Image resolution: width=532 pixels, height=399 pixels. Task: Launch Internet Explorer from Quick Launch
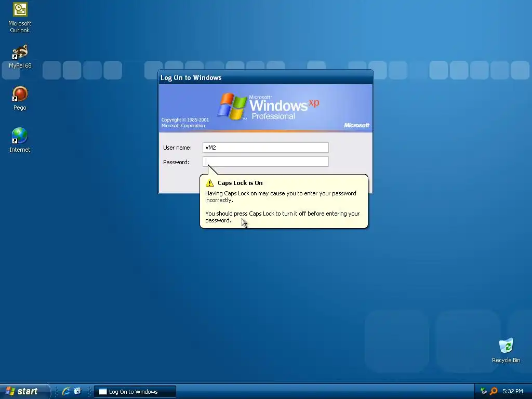tap(66, 391)
